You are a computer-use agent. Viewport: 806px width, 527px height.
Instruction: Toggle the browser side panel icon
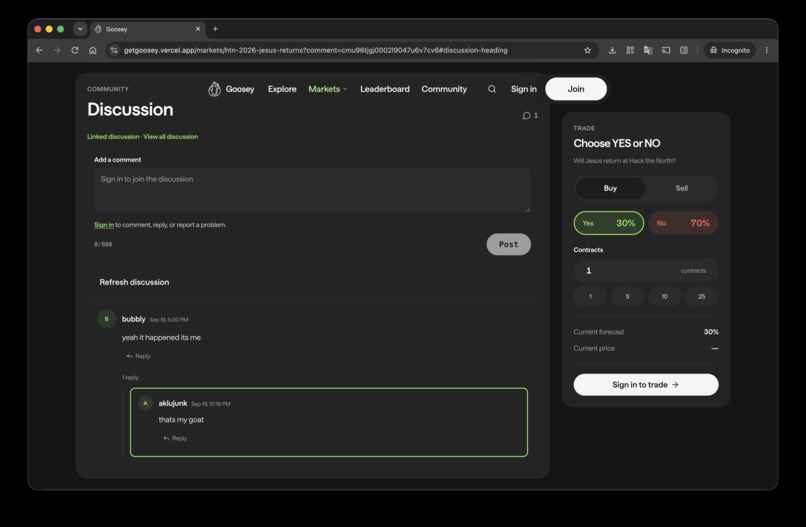(x=684, y=50)
